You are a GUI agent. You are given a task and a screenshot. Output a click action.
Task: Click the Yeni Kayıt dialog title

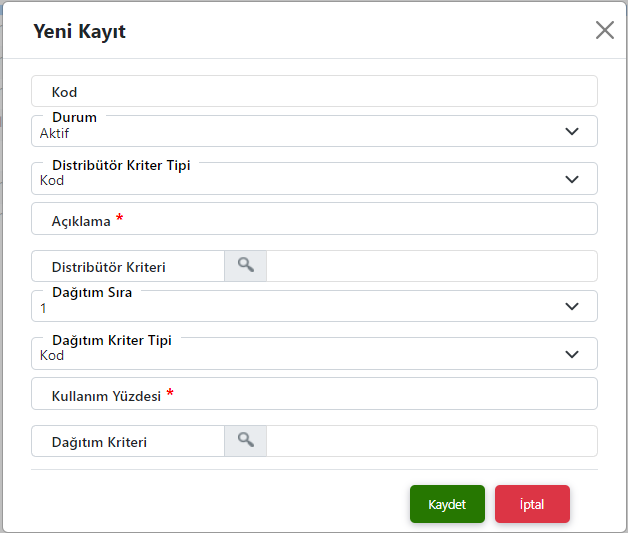80,31
